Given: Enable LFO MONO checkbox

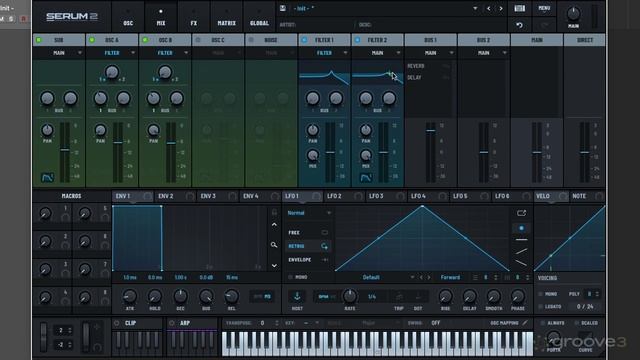Looking at the screenshot, I should tap(291, 277).
